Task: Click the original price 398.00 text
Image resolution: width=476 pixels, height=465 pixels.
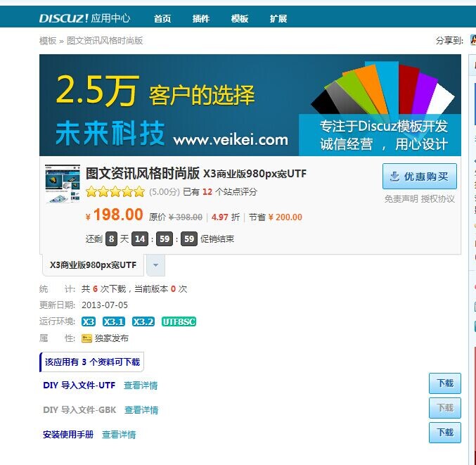Action: coord(186,217)
